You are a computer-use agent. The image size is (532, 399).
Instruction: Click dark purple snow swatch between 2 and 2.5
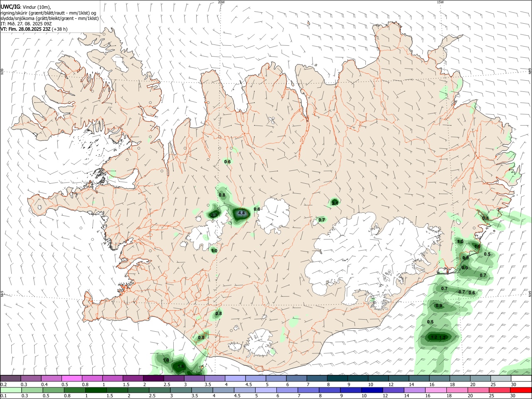[153, 378]
